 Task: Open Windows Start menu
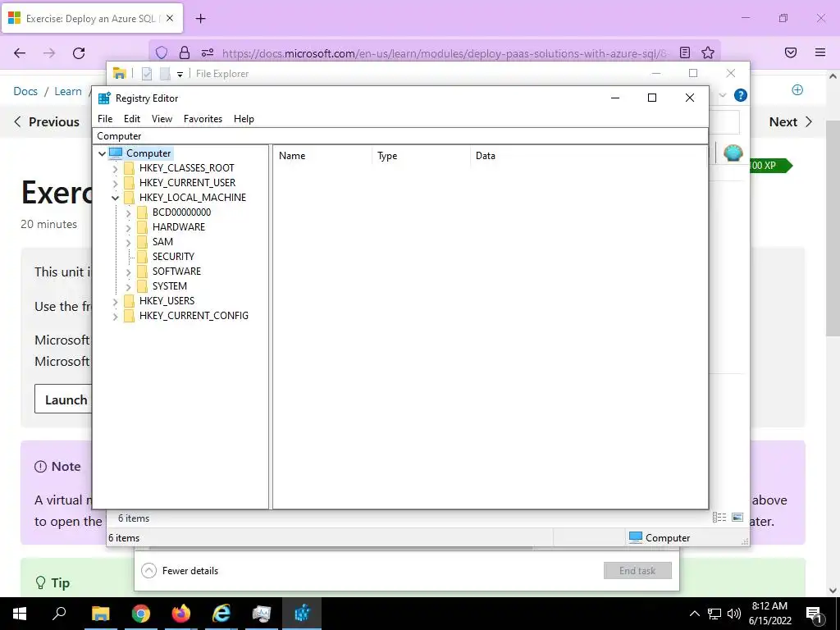[x=20, y=614]
